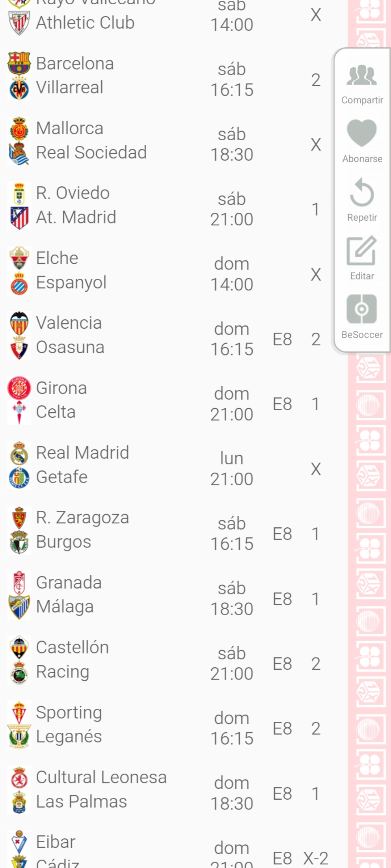Tap the Abonarse heart icon
The width and height of the screenshot is (391, 868).
point(362,133)
